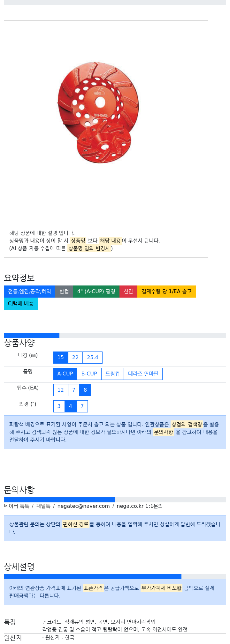Choose outer diameter 7 inch

[x=82, y=406]
